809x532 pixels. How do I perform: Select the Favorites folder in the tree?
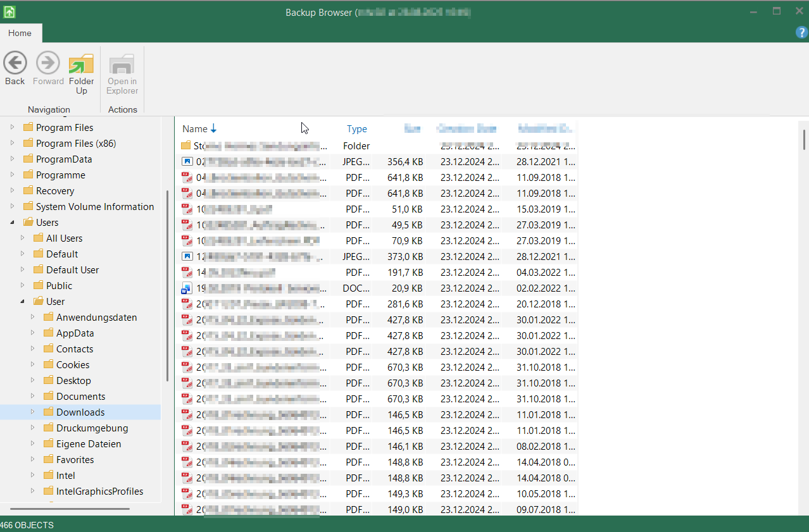click(75, 459)
